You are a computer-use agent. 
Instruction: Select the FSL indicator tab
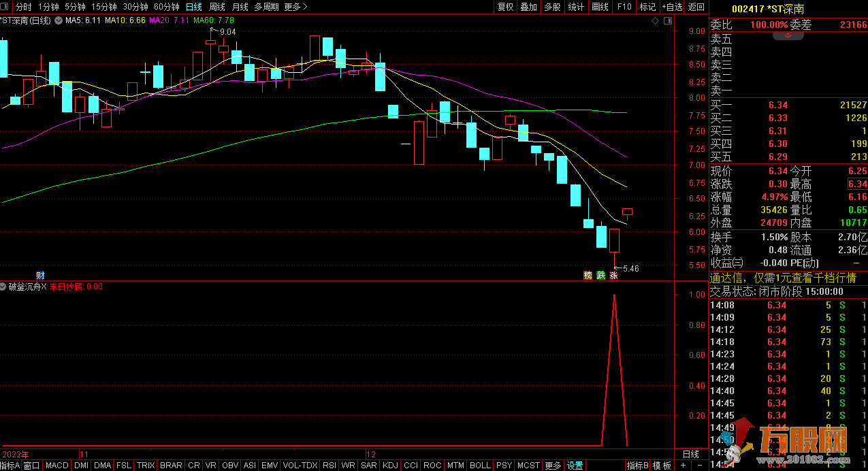124,466
